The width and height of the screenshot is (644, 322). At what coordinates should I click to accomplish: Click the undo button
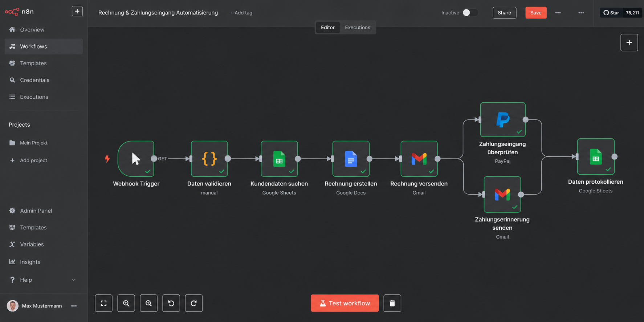171,303
